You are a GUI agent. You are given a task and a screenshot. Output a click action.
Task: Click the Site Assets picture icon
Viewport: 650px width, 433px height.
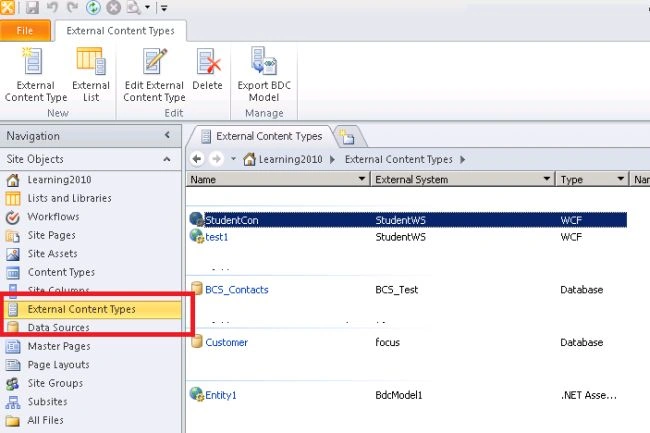pos(12,254)
